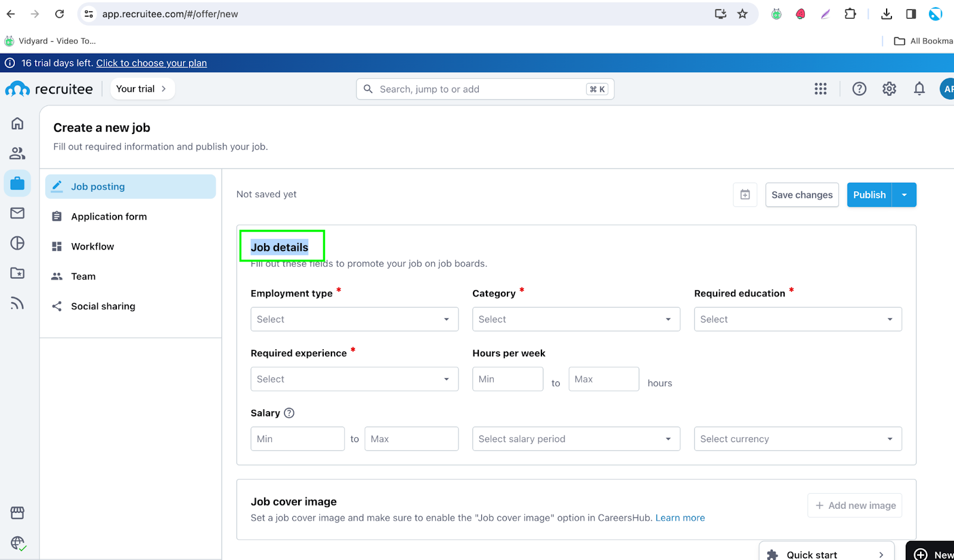Screen dimensions: 954x560
Task: Open the apps grid icon
Action: tap(820, 89)
